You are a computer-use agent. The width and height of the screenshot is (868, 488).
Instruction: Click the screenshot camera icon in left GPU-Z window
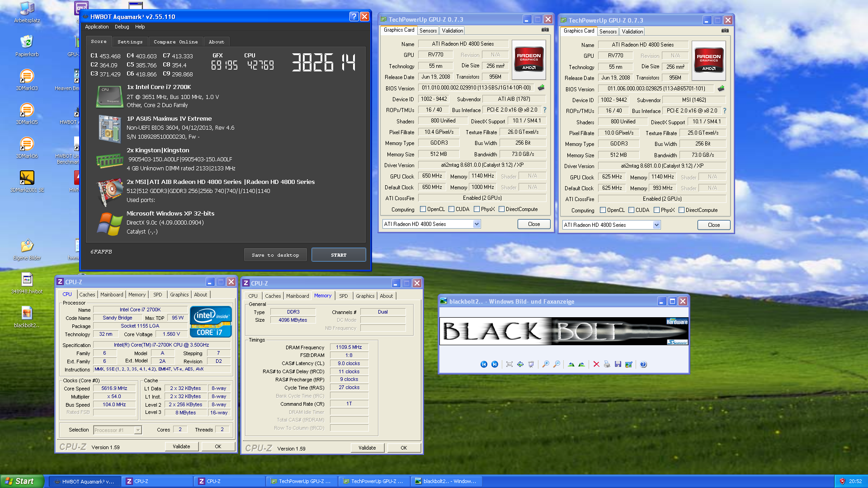click(x=545, y=30)
